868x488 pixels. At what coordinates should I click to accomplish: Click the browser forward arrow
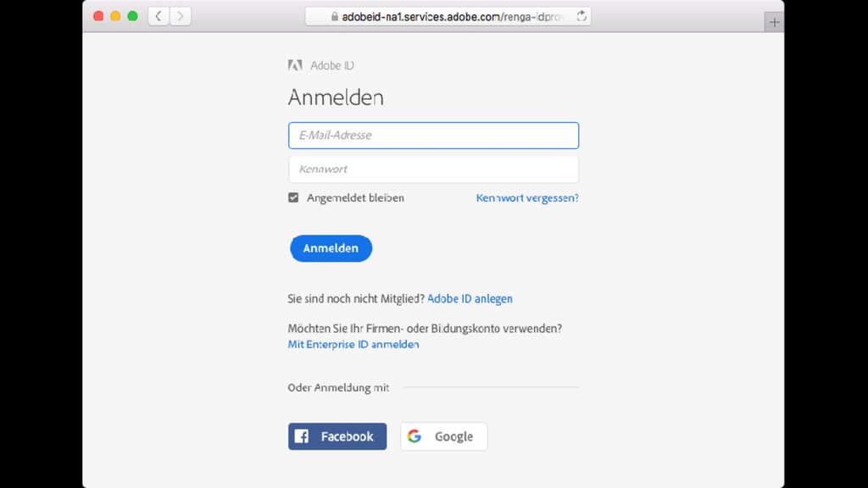tap(180, 16)
